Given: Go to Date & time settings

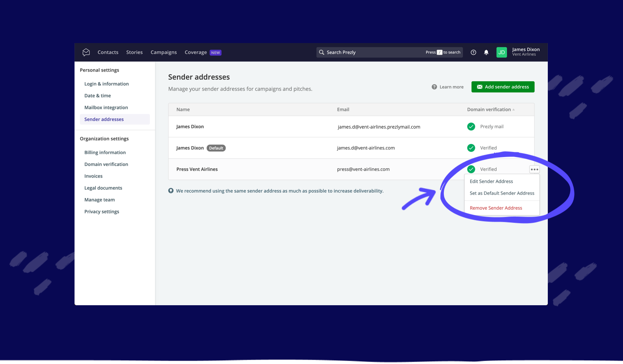Looking at the screenshot, I should 97,96.
